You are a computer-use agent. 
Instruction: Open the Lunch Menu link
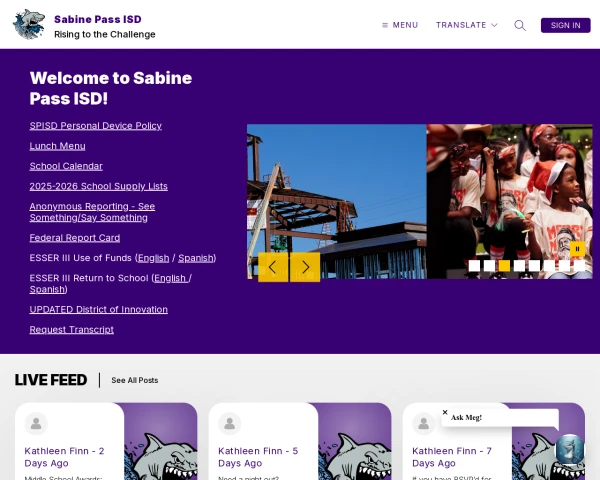coord(57,146)
